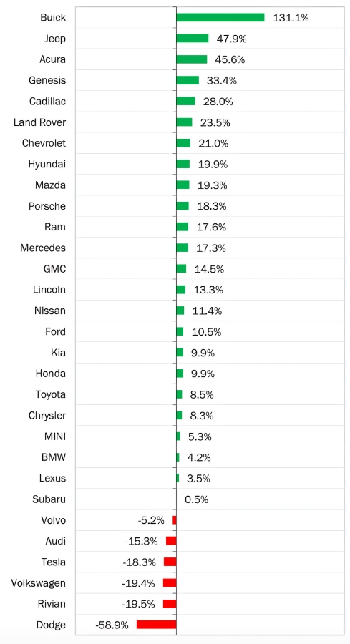This screenshot has width=350, height=644.
Task: Select the Toyota 8.5% label
Action: point(202,395)
